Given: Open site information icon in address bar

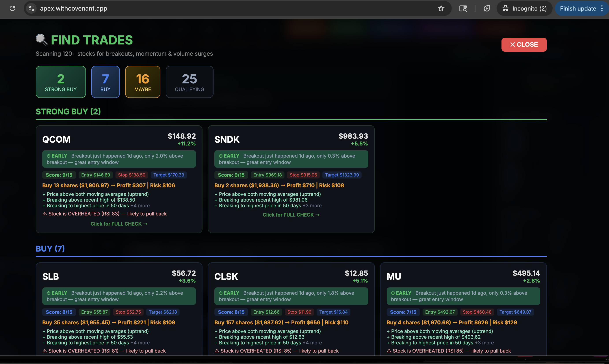Looking at the screenshot, I should 31,8.
